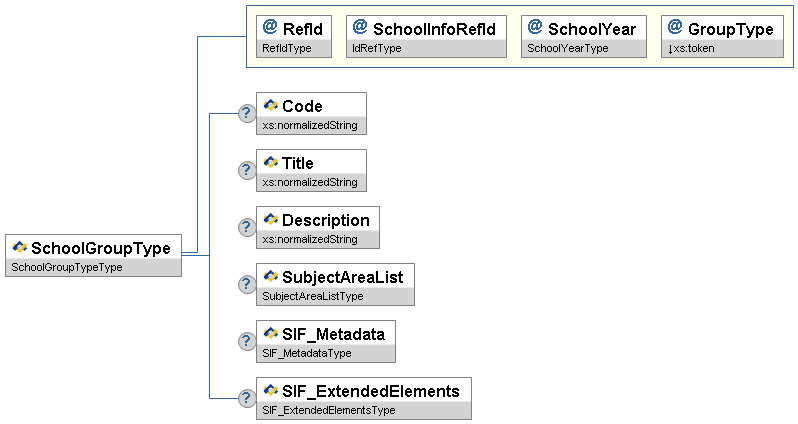Click the question mark icon beside SIF_Metadata
The width and height of the screenshot is (798, 424).
click(x=247, y=341)
